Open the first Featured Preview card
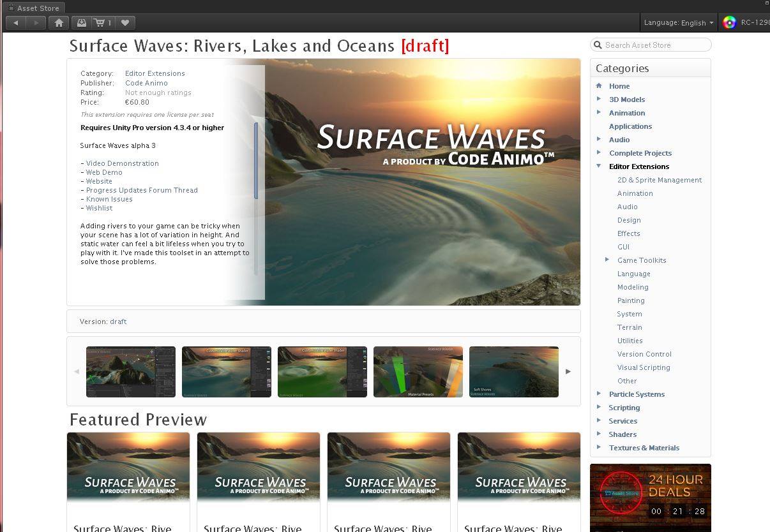This screenshot has height=532, width=770. pos(128,482)
